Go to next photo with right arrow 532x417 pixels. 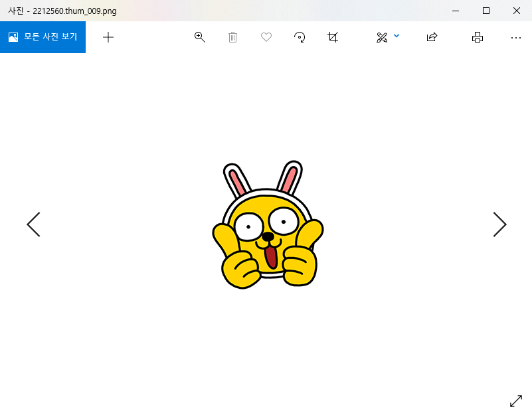point(499,224)
